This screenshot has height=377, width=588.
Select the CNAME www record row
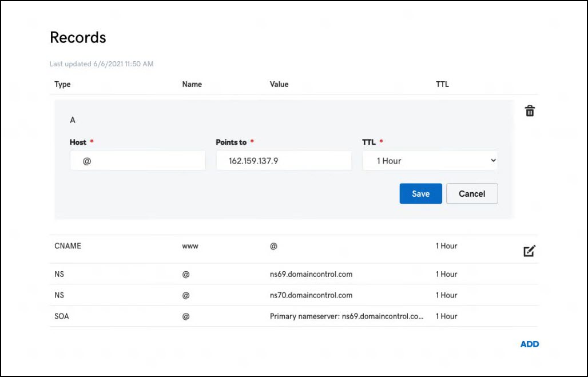coord(293,249)
